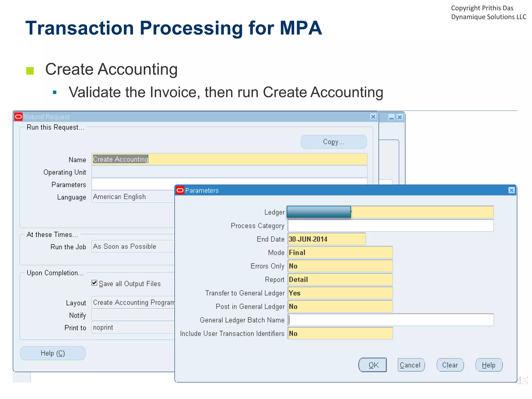Click the Report field showing Detail
532x399 pixels.
pyautogui.click(x=340, y=280)
